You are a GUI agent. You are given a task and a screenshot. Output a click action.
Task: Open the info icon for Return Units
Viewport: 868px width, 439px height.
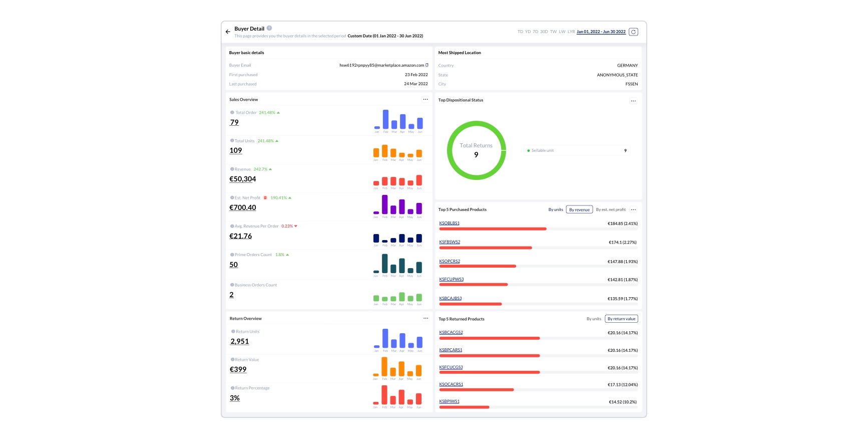click(233, 331)
